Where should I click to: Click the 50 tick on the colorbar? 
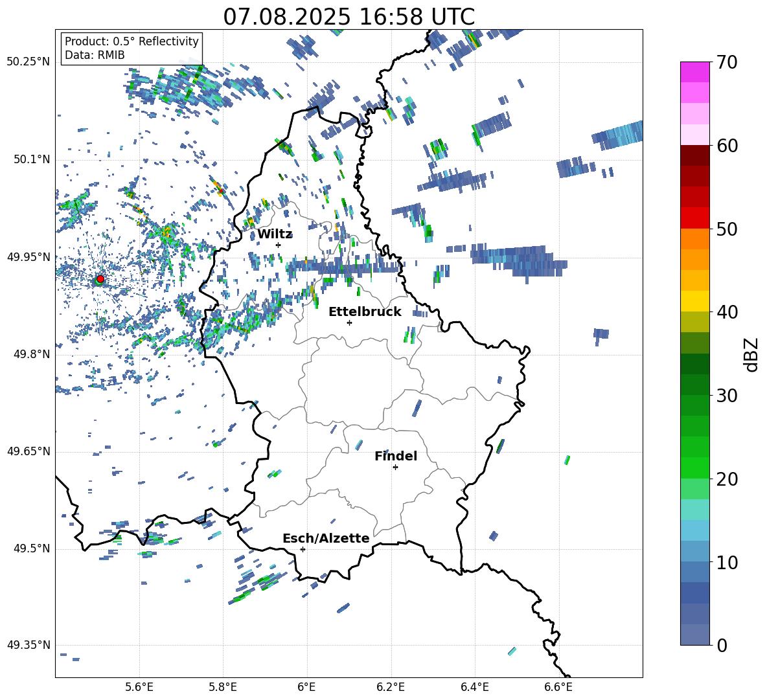[727, 229]
